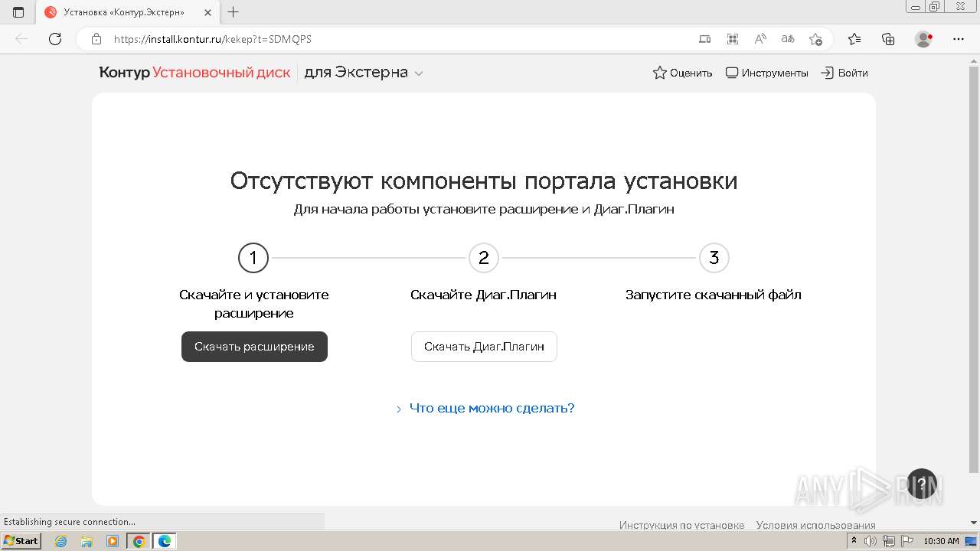The image size is (980, 551).
Task: Launch Internet Explorer from the taskbar
Action: (61, 541)
